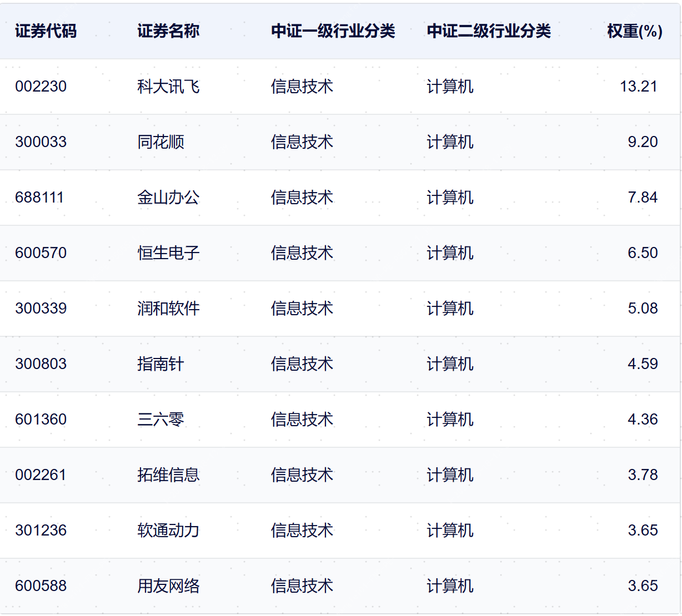The image size is (682, 616).
Task: Click the 中证一级行业分类 column header
Action: coord(333,31)
